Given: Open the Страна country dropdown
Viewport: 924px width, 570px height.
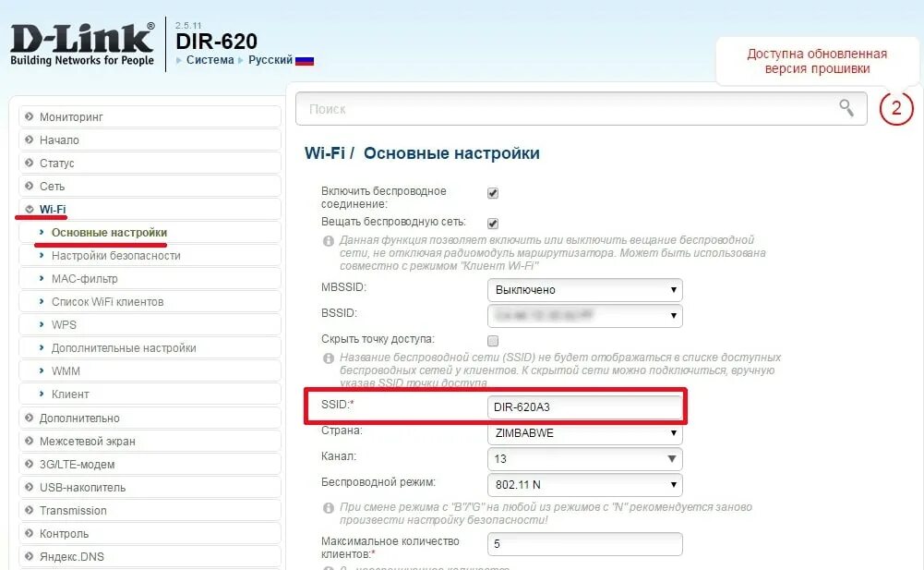Looking at the screenshot, I should 584,432.
